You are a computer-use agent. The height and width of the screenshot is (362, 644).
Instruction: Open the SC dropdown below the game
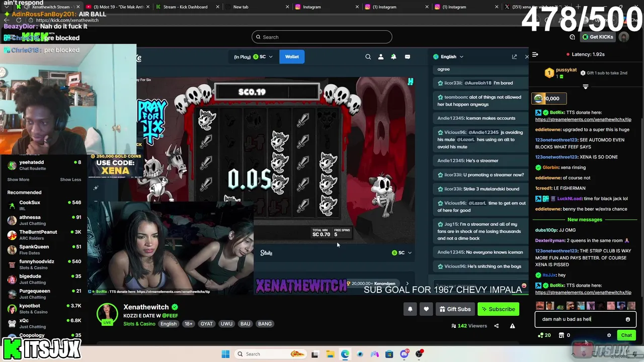point(401,253)
